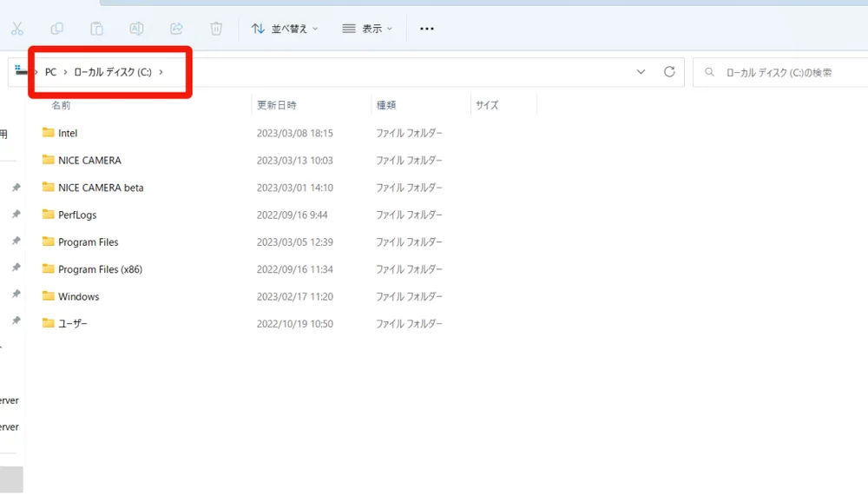Select the Program Files folder name
The image size is (868, 496).
(x=88, y=242)
